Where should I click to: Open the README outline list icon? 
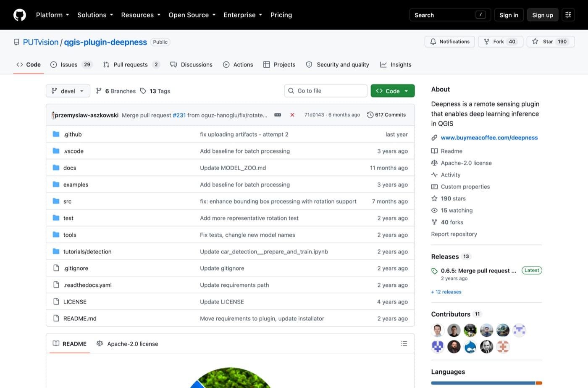[404, 343]
